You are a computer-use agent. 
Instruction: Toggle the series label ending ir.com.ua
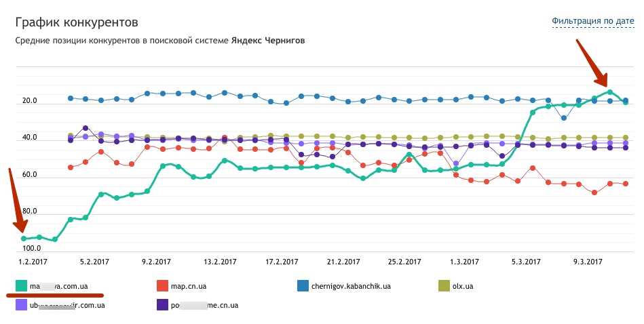pyautogui.click(x=67, y=305)
